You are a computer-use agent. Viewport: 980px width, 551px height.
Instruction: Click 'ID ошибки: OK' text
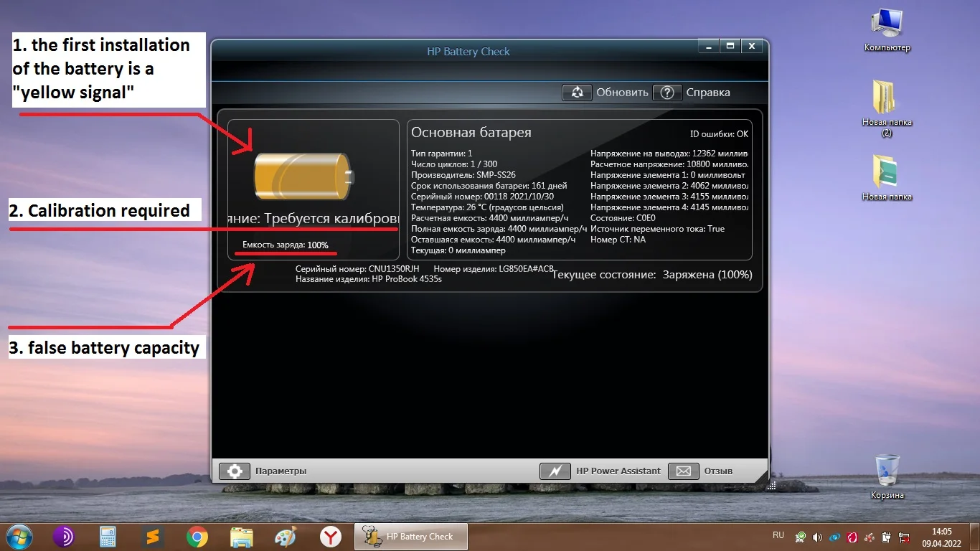720,134
